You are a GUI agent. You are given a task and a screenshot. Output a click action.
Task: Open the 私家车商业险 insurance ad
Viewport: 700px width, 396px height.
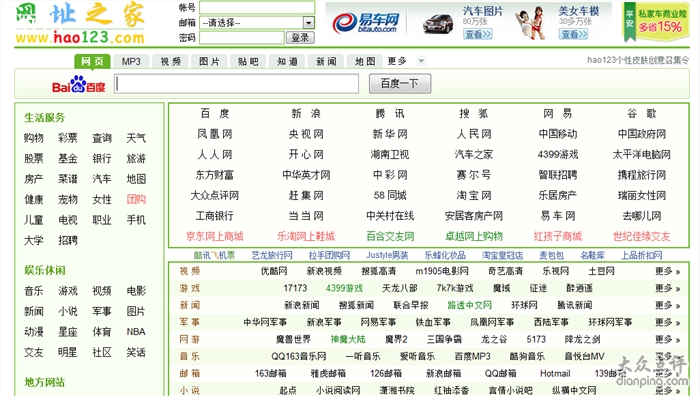[655, 22]
